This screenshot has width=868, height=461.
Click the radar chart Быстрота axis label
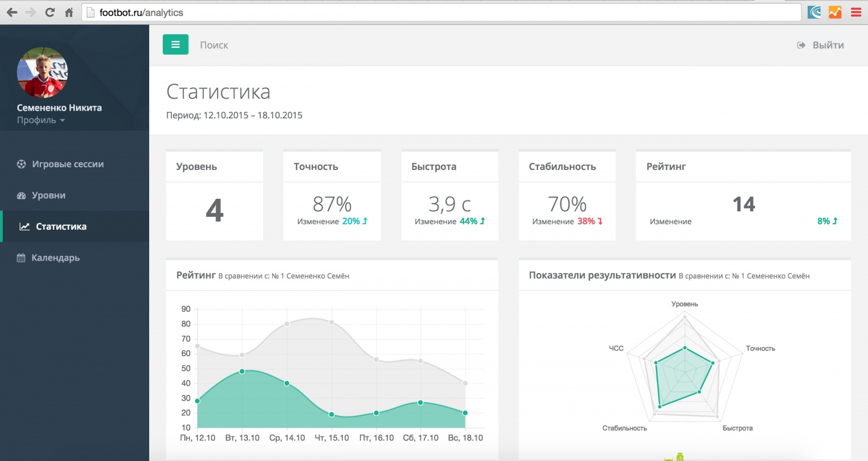point(738,428)
